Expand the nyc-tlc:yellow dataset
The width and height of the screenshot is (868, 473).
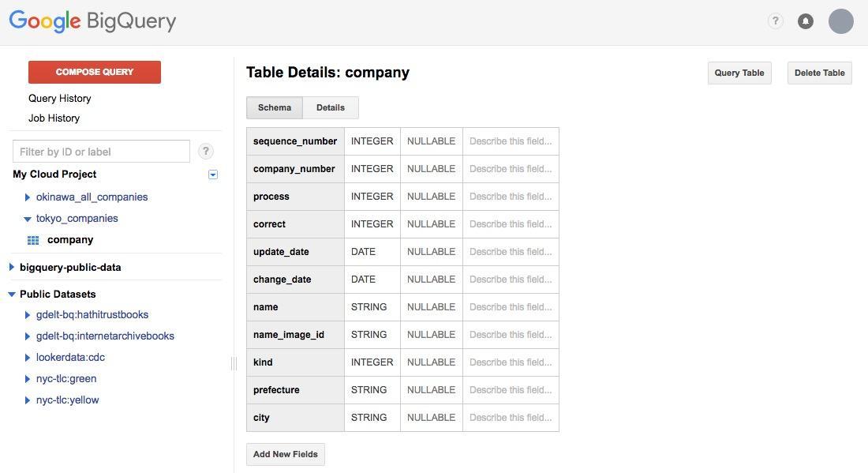27,400
